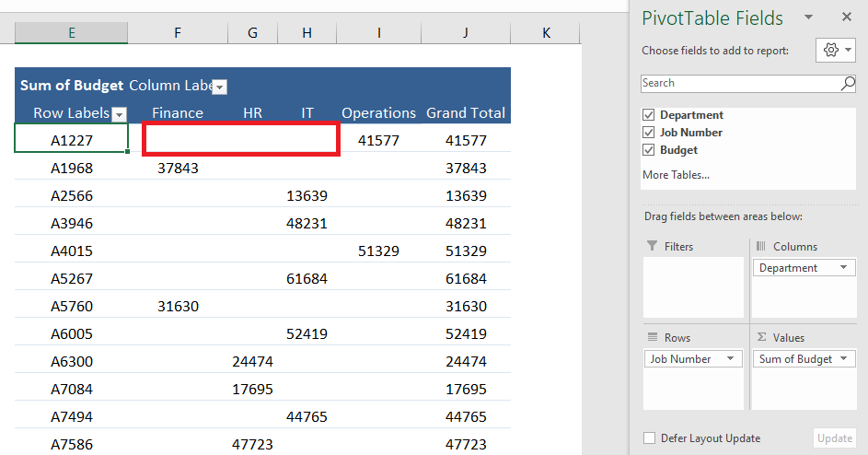Image resolution: width=868 pixels, height=455 pixels.
Task: Uncheck the Job Number field checkbox
Action: pos(649,133)
